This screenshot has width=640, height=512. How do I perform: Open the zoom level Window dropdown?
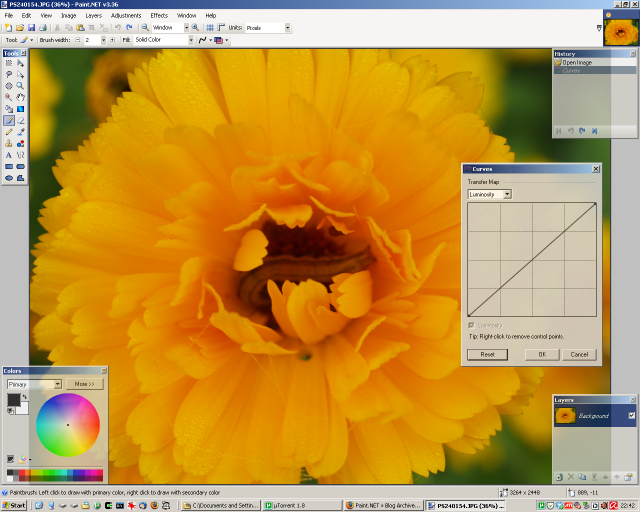click(x=186, y=28)
